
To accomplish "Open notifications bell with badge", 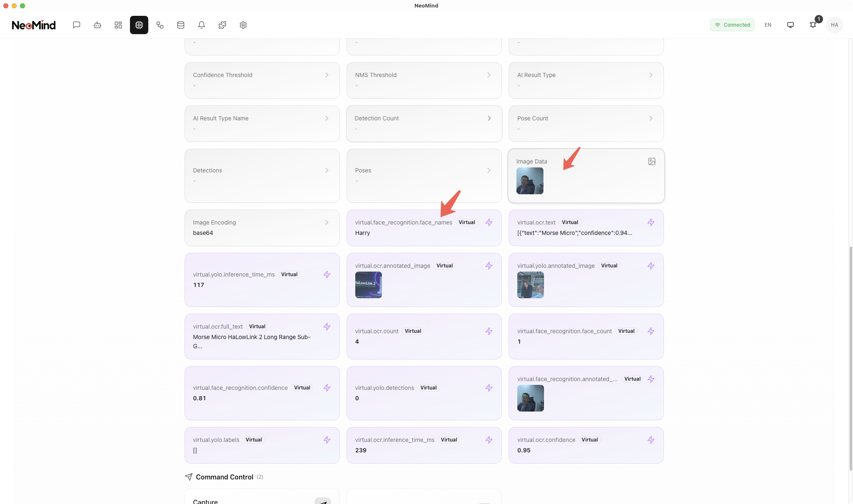I will tap(813, 25).
